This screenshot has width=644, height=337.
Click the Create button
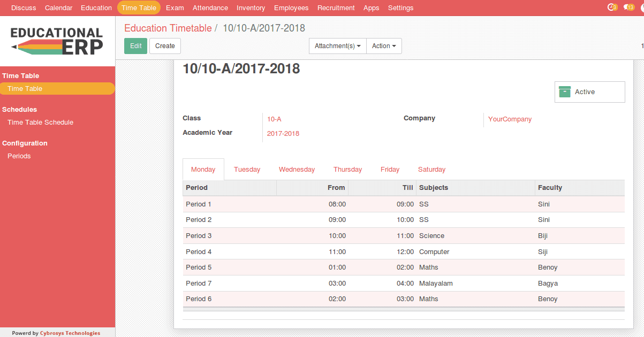click(x=165, y=46)
